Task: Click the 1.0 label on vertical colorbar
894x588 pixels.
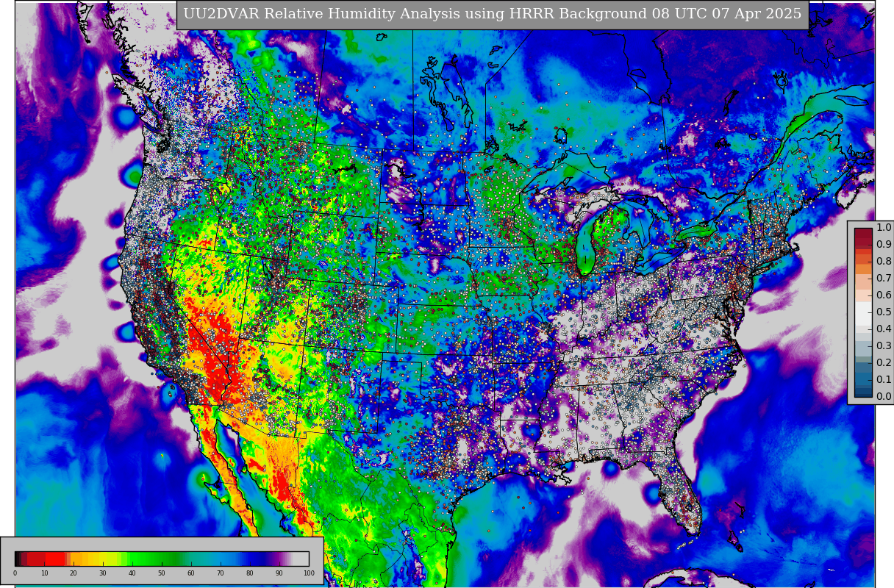Action: (884, 227)
